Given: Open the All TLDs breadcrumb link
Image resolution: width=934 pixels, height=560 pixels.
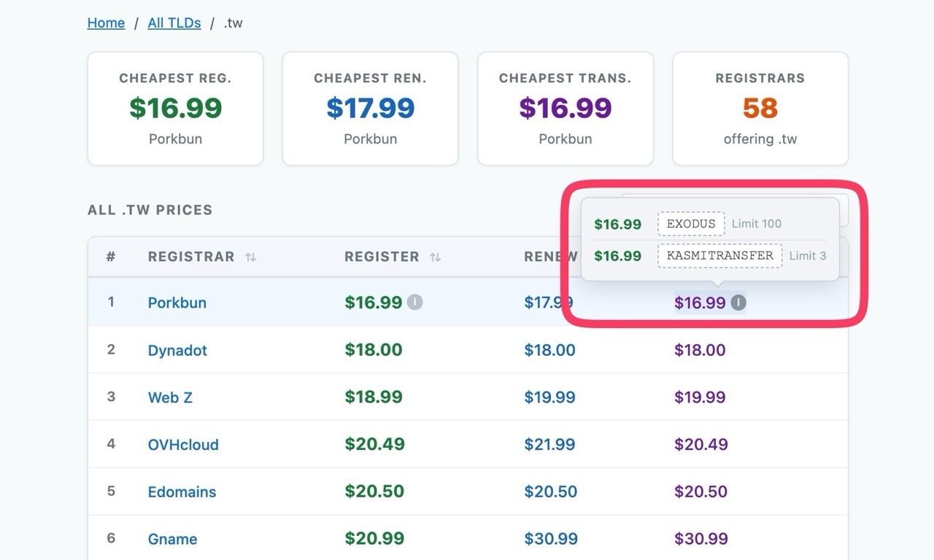Looking at the screenshot, I should 174,23.
